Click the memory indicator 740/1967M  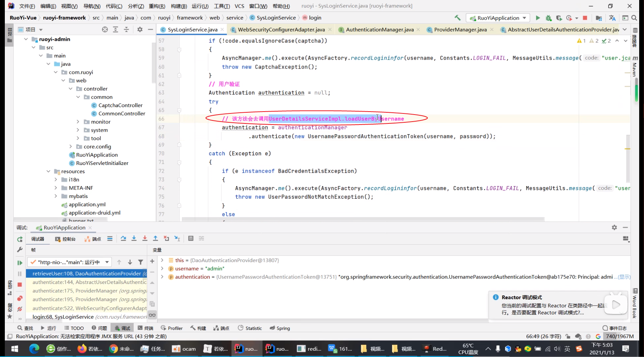click(x=619, y=336)
